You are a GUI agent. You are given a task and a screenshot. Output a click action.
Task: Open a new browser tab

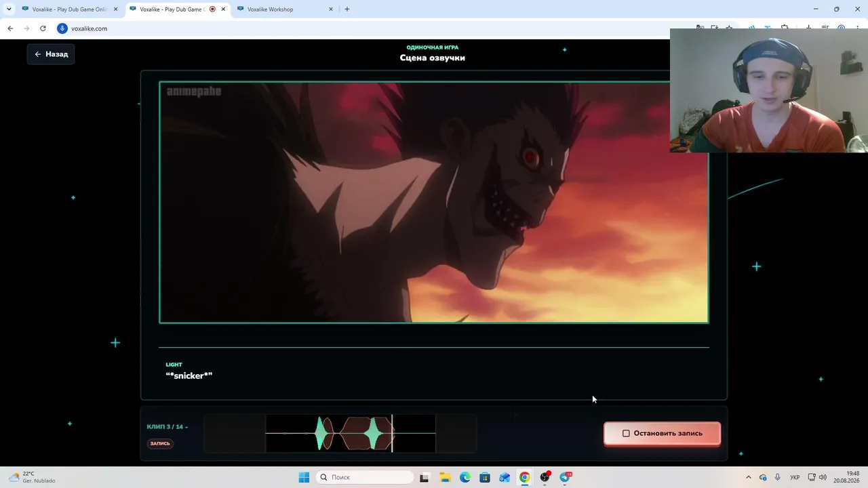click(x=347, y=9)
